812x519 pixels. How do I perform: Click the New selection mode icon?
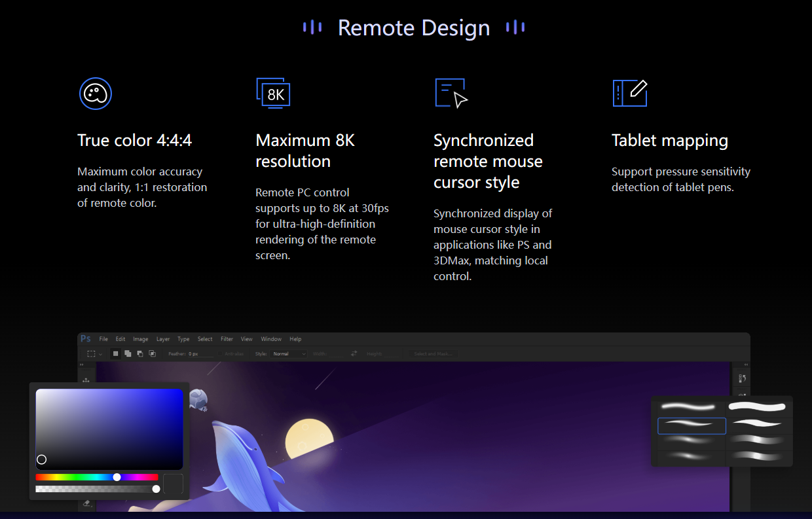116,353
